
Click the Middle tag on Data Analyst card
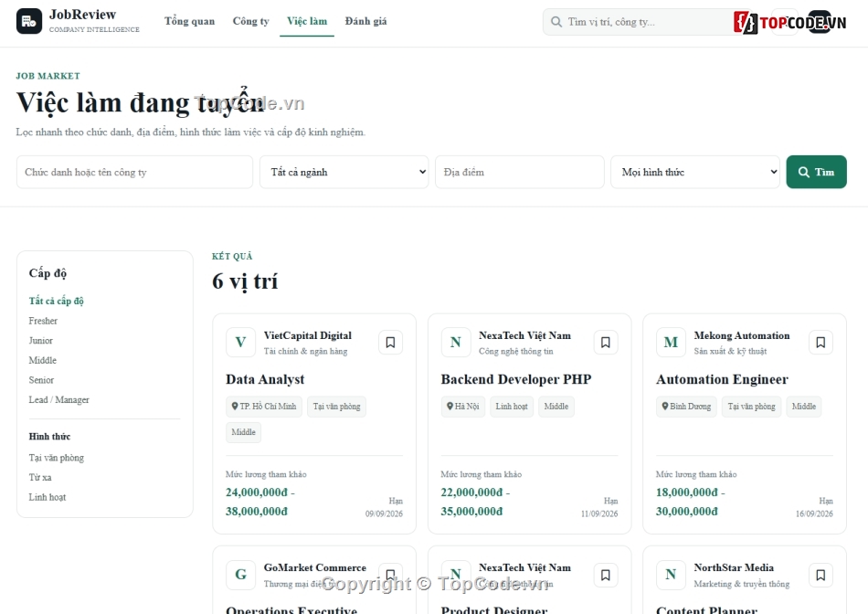[244, 432]
